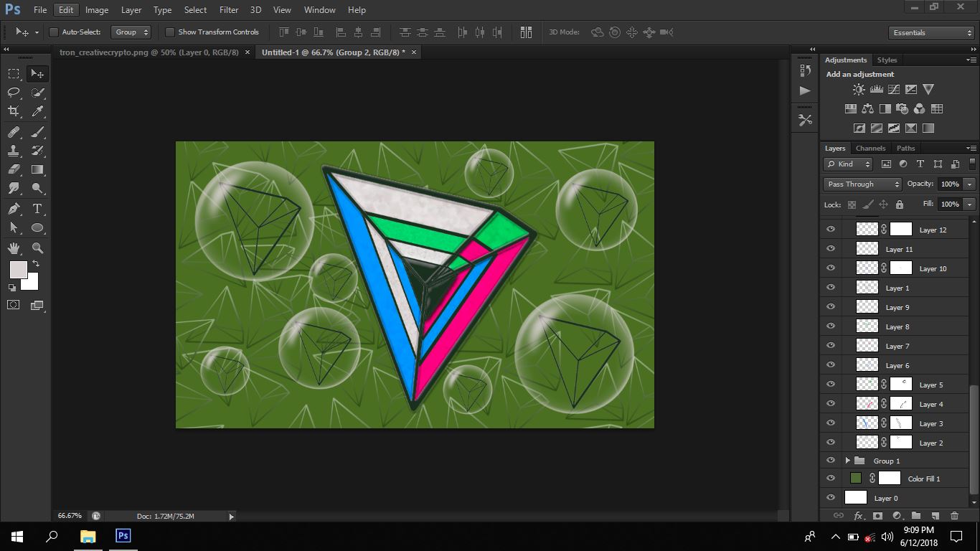Open File Explorer from the taskbar

coord(88,536)
